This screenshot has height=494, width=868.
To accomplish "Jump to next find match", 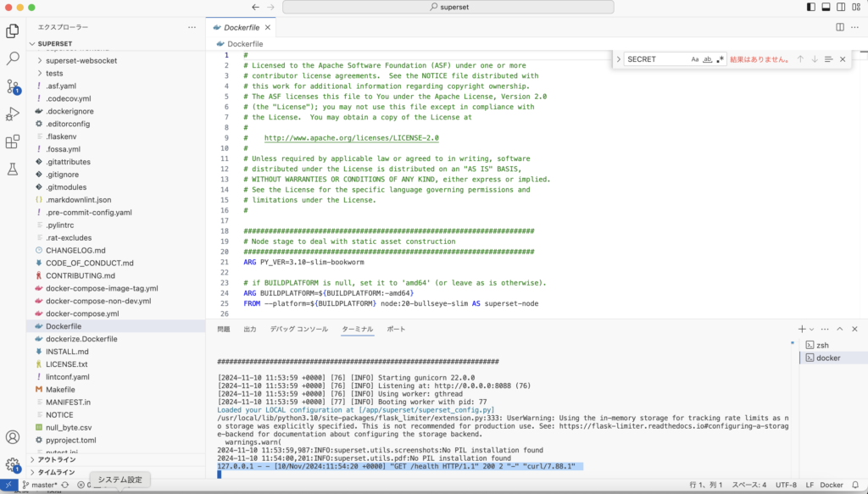I will pyautogui.click(x=815, y=59).
